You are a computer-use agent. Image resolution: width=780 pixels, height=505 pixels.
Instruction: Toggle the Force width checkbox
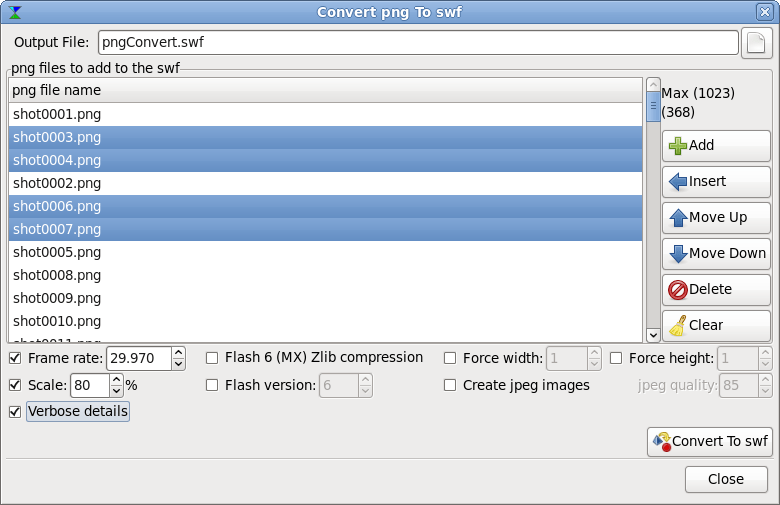pyautogui.click(x=450, y=358)
